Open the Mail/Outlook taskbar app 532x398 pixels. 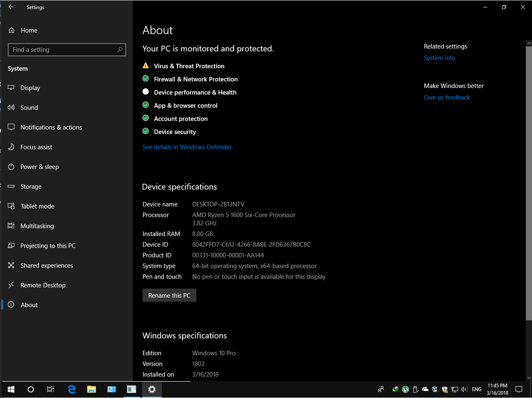(111, 389)
